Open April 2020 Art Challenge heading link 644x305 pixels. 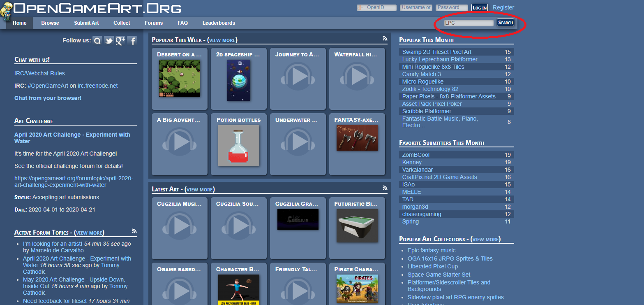72,138
